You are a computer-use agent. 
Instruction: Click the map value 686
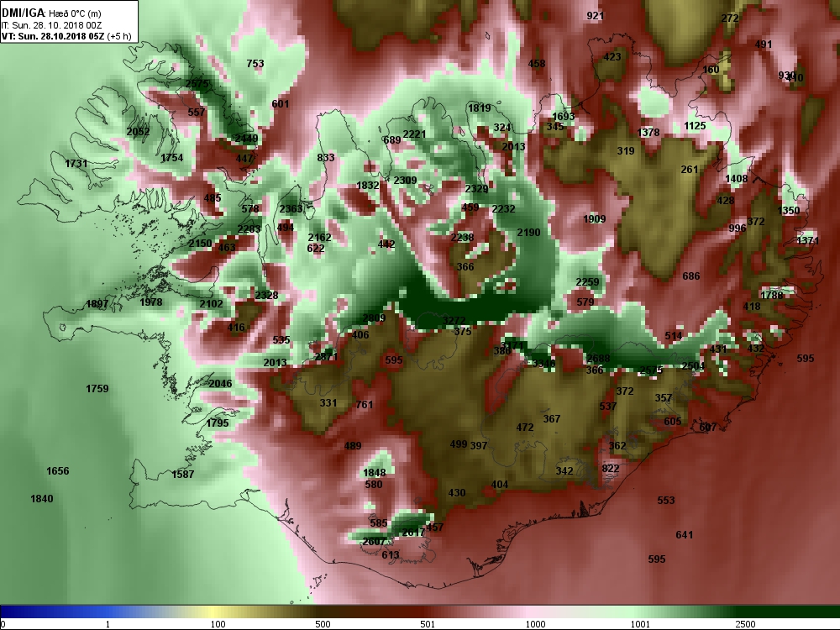[691, 276]
